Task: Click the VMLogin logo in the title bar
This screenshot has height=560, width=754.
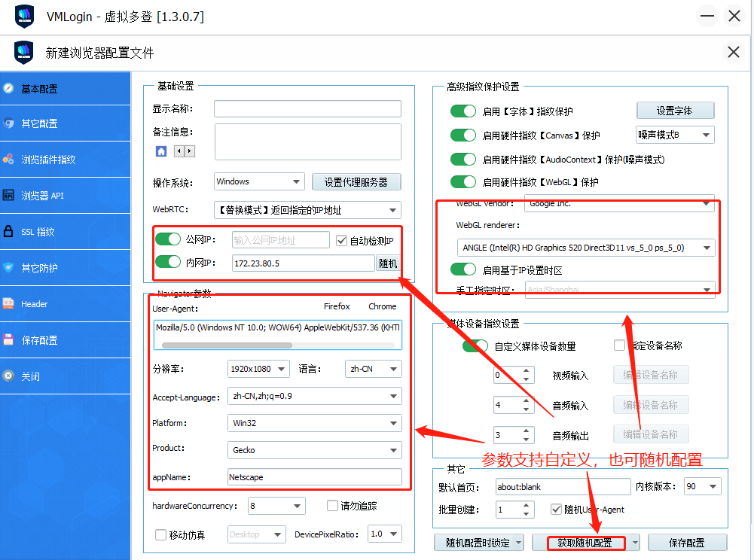Action: (x=24, y=17)
